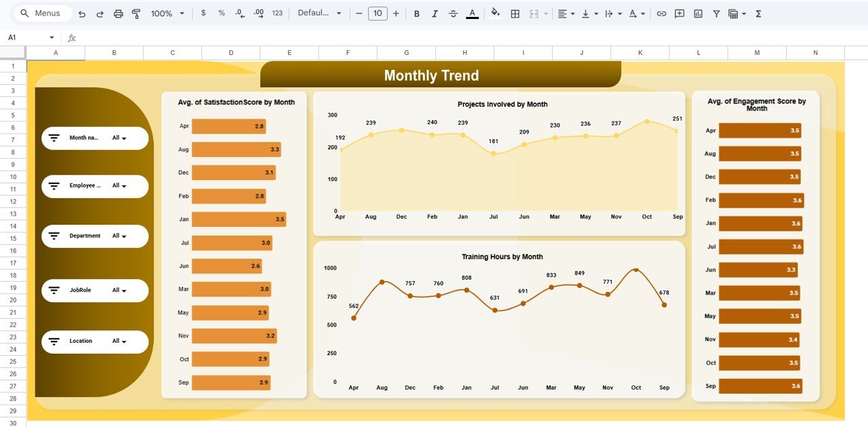Image resolution: width=868 pixels, height=427 pixels.
Task: Click the Create filter icon
Action: coord(715,13)
